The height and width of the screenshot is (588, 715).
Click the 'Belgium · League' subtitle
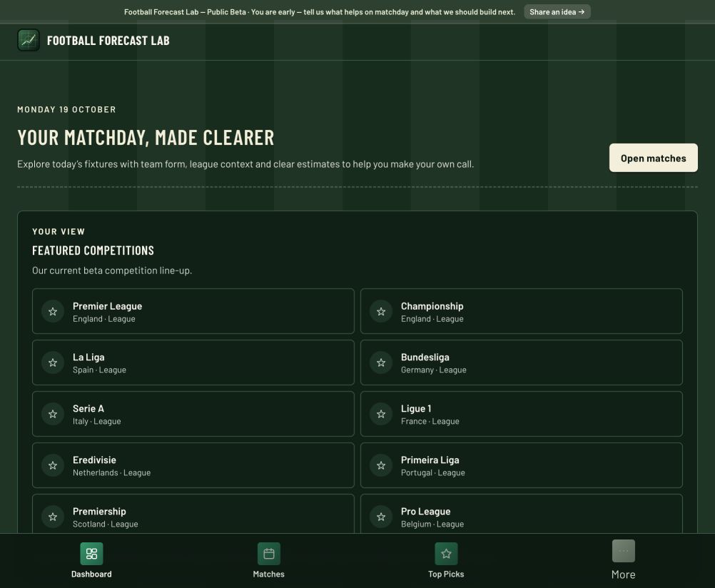[x=432, y=524]
